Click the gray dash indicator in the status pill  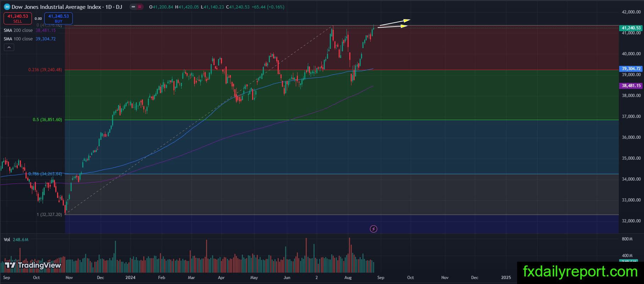[133, 7]
